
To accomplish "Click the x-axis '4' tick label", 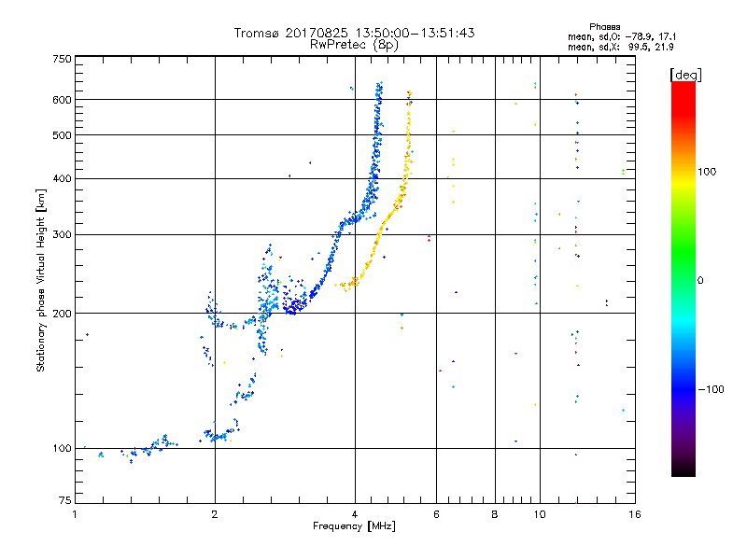I will pyautogui.click(x=355, y=514).
